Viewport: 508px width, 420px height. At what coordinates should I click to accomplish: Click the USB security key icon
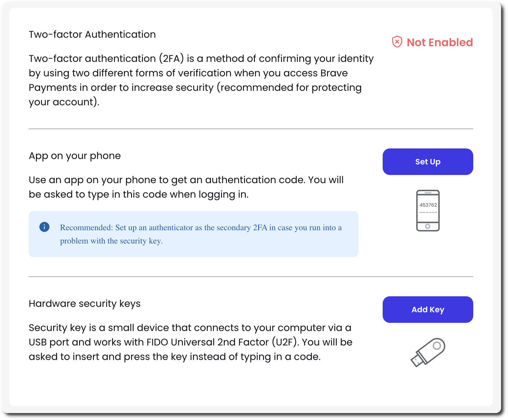428,352
